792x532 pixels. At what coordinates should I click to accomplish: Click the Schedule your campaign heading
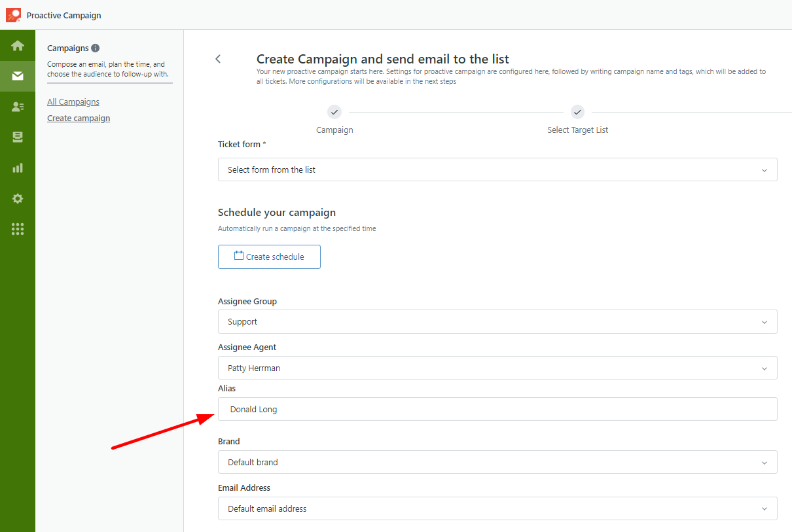[277, 213]
